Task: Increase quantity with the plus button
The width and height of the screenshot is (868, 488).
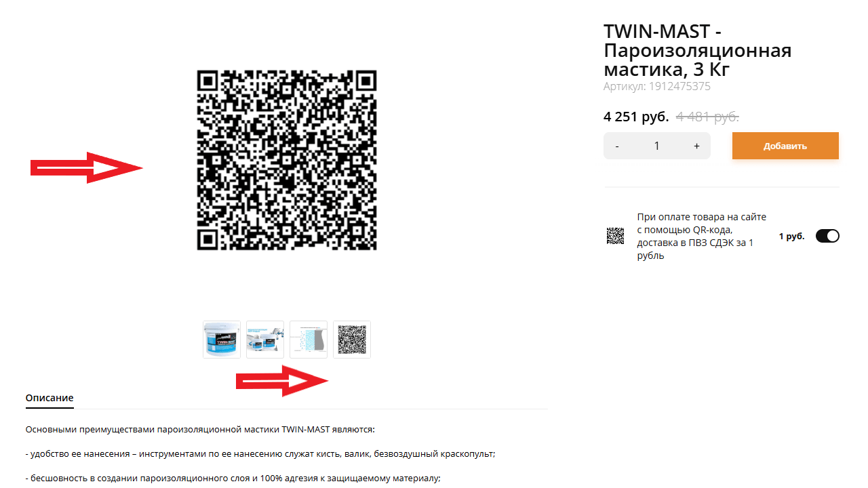Action: (x=696, y=146)
